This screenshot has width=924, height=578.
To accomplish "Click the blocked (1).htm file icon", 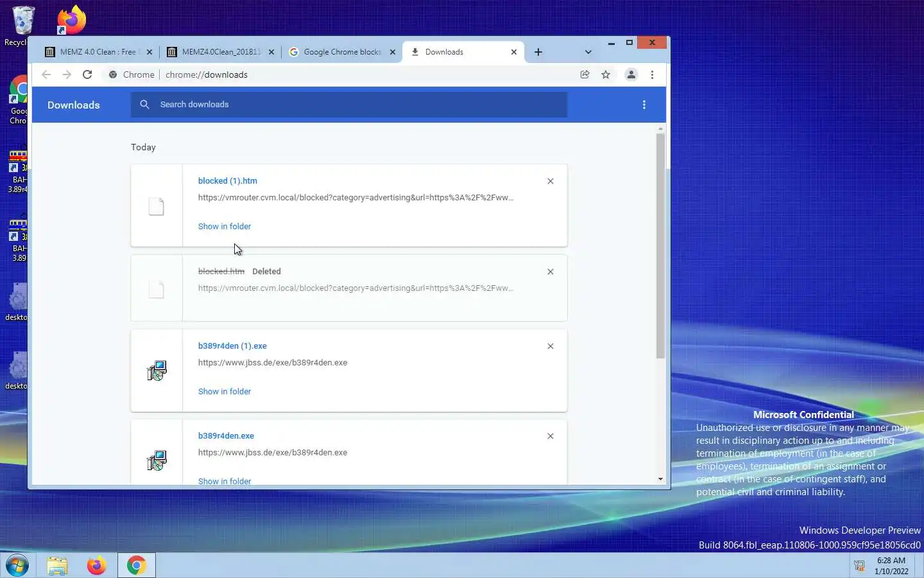I will click(157, 206).
